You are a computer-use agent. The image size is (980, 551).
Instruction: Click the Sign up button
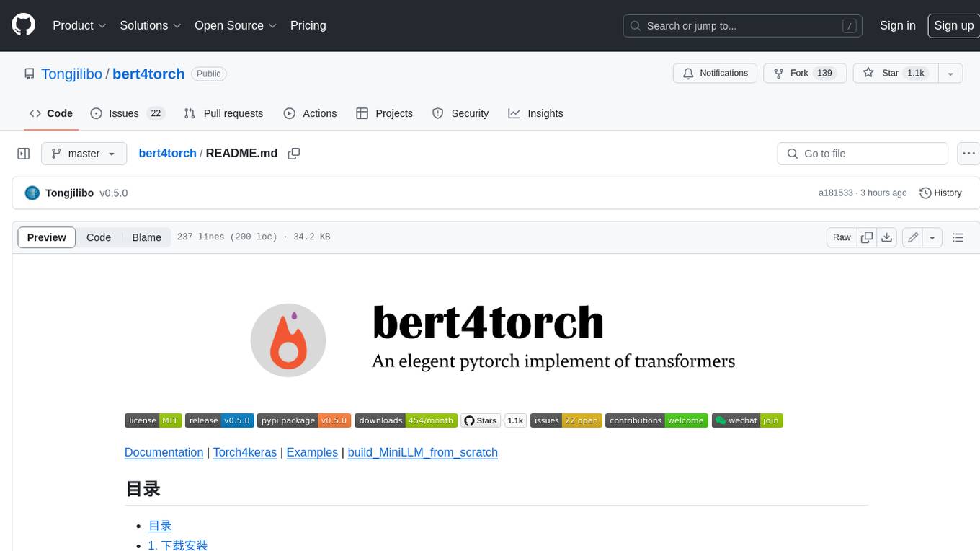click(953, 25)
